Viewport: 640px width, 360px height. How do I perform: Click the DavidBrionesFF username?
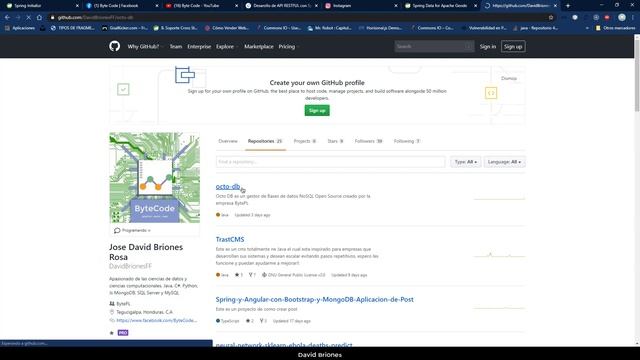pyautogui.click(x=130, y=266)
